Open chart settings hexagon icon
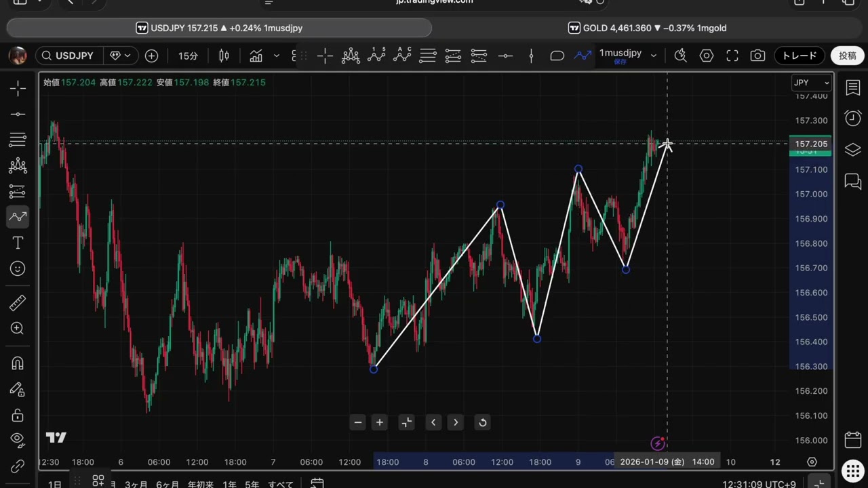Screen dimensions: 868x488 [707, 56]
